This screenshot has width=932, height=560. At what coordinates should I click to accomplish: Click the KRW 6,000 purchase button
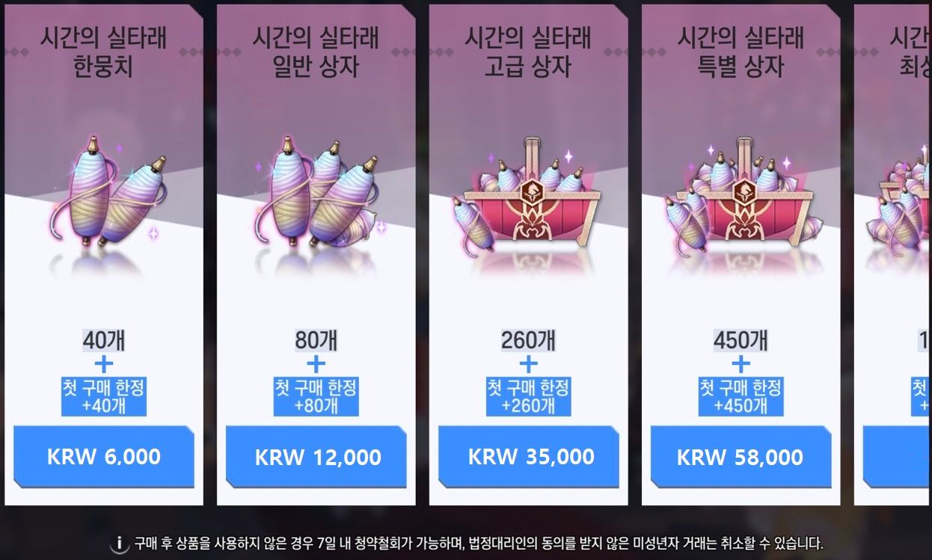104,457
